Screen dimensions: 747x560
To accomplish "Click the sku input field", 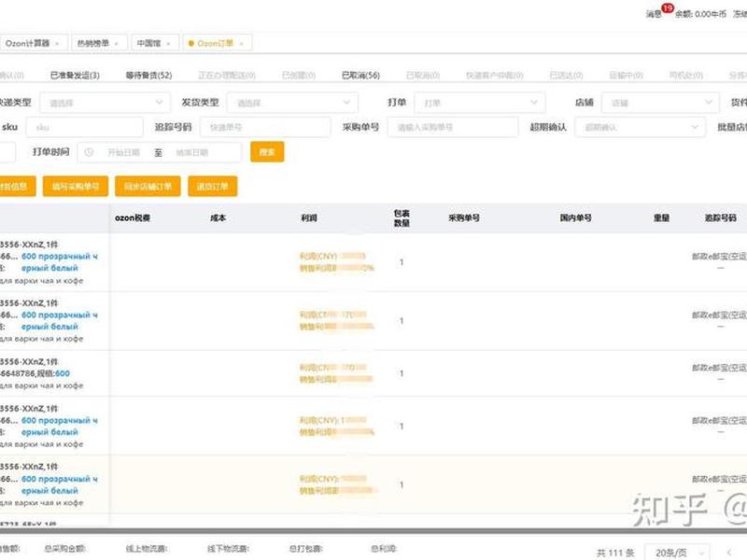I will 85,127.
